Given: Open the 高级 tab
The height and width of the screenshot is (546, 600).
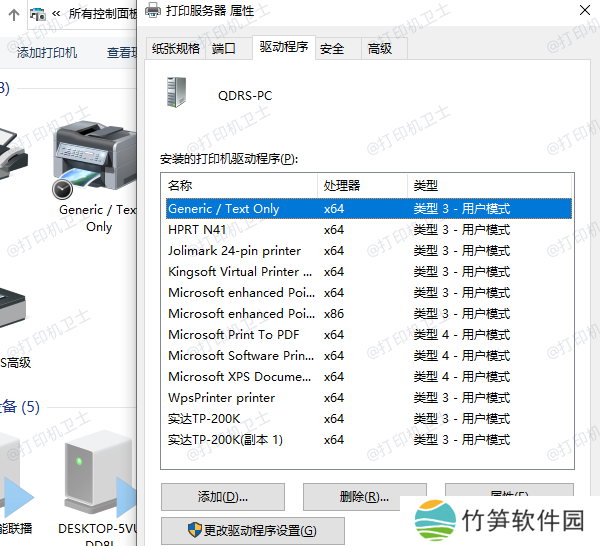Looking at the screenshot, I should pos(380,48).
